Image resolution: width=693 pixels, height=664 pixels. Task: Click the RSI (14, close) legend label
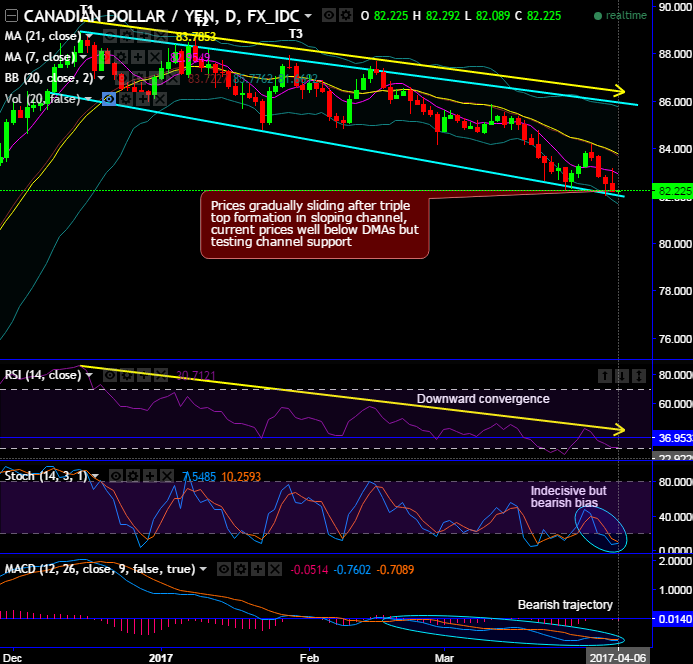43,375
